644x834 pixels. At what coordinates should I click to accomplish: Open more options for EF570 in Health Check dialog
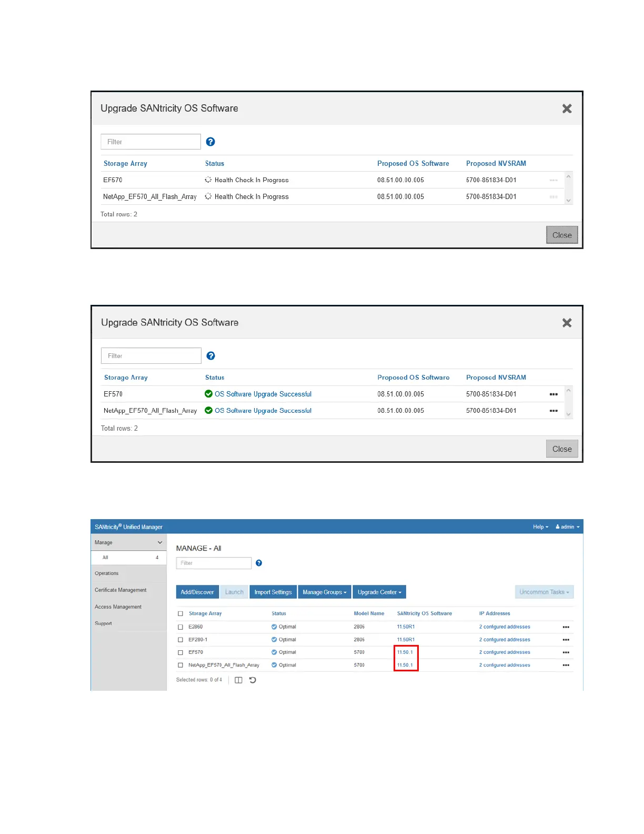554,180
